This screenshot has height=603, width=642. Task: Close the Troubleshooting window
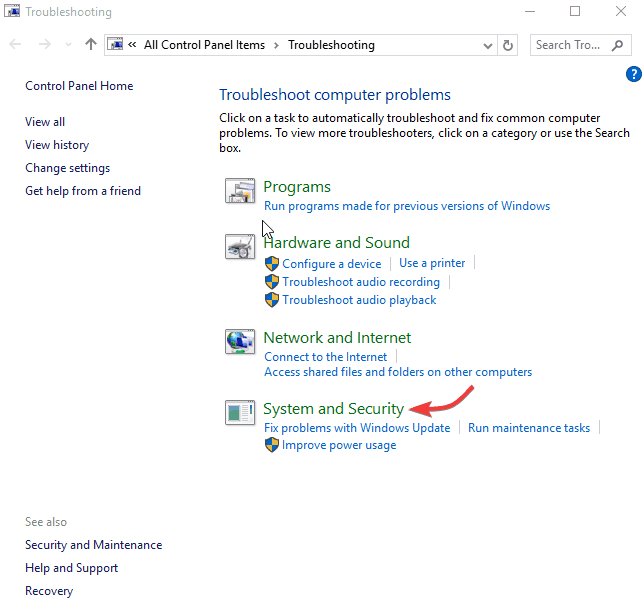click(621, 11)
